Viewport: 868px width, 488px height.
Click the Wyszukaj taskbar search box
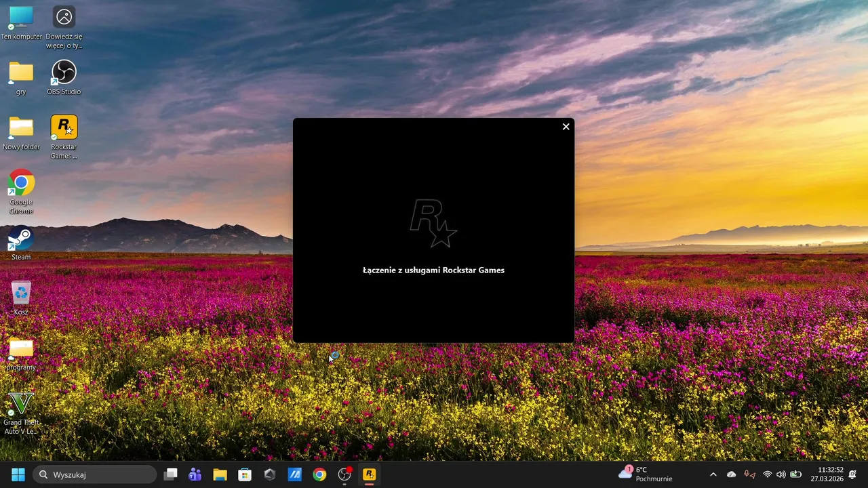click(95, 474)
